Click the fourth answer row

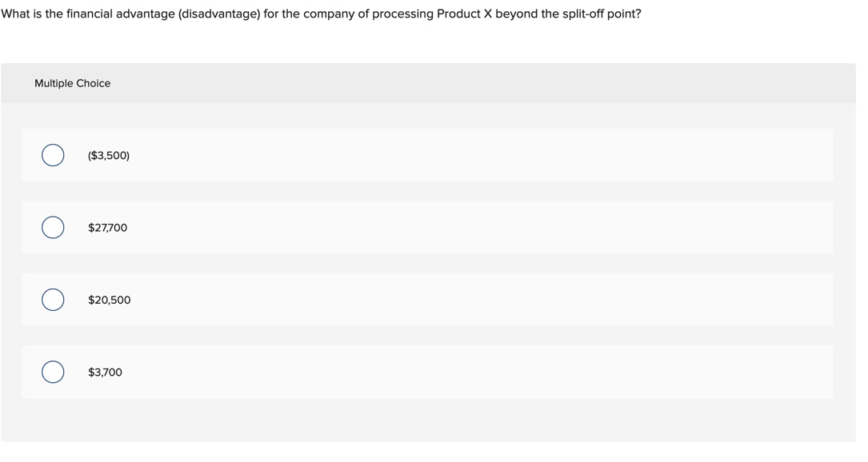[428, 372]
